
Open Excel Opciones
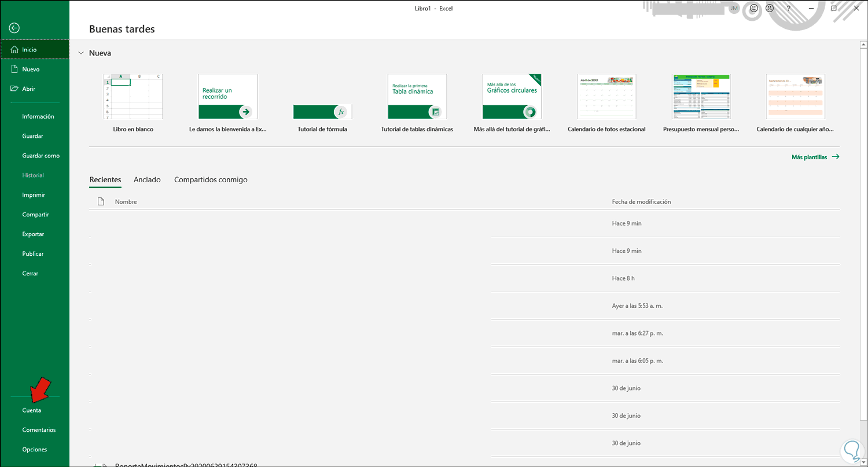point(35,450)
